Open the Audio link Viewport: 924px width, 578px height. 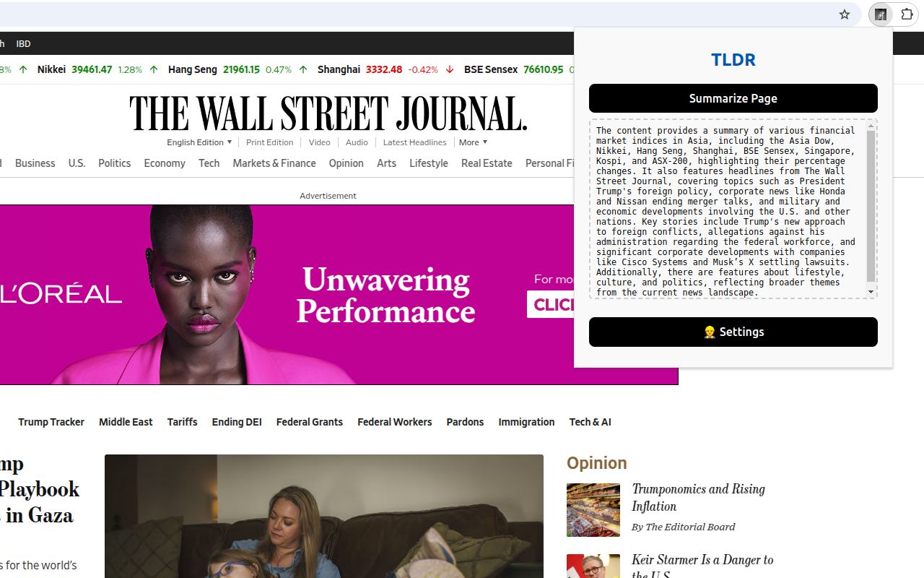[357, 142]
